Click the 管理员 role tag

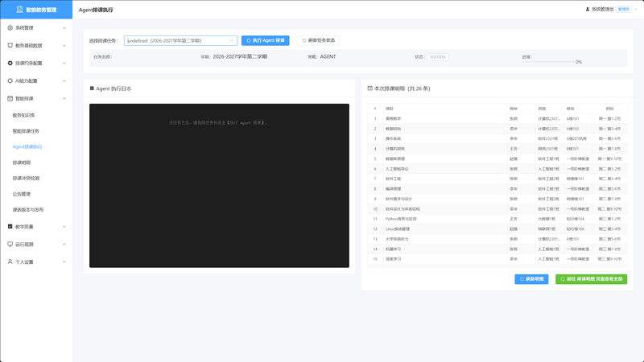pos(624,9)
